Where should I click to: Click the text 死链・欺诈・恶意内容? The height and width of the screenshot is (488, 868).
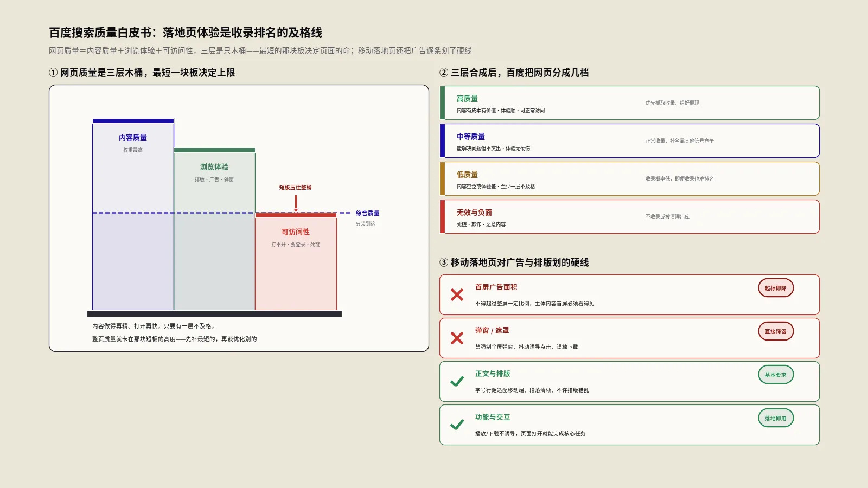click(x=481, y=224)
